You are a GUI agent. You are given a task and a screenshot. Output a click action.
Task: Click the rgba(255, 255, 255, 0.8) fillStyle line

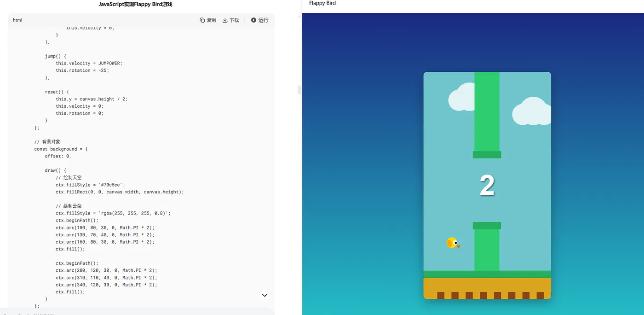pyautogui.click(x=113, y=213)
